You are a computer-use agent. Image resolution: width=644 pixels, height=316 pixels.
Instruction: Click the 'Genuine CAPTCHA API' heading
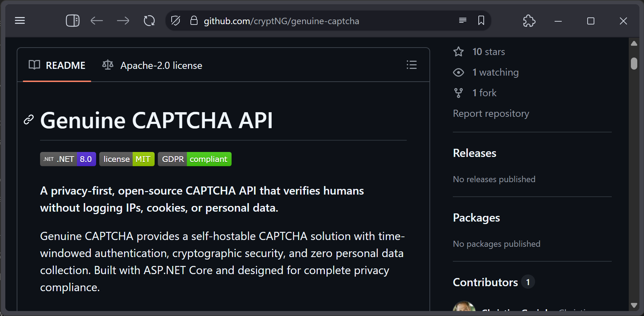point(156,120)
